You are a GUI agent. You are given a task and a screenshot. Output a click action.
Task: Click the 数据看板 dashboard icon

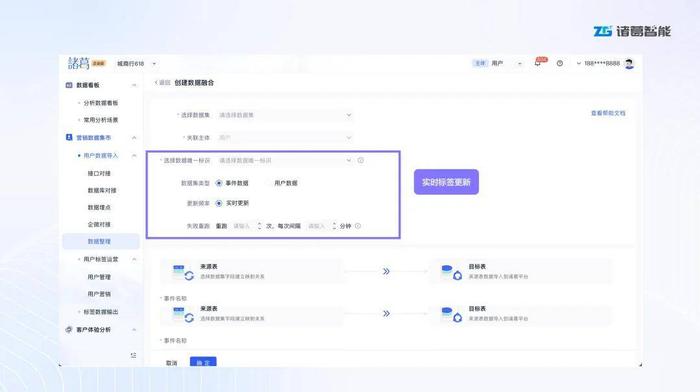click(x=69, y=85)
